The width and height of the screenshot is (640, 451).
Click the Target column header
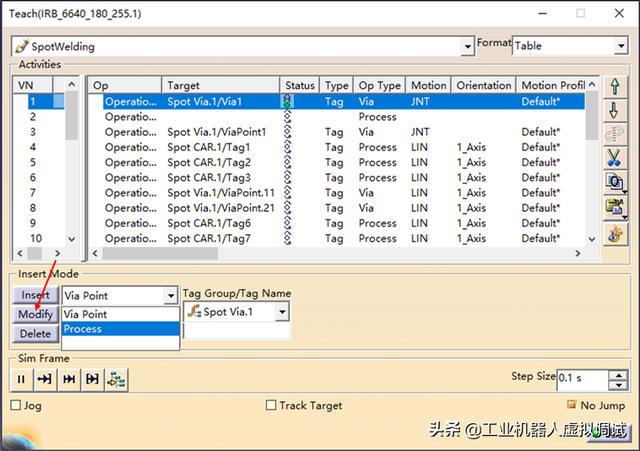click(221, 85)
